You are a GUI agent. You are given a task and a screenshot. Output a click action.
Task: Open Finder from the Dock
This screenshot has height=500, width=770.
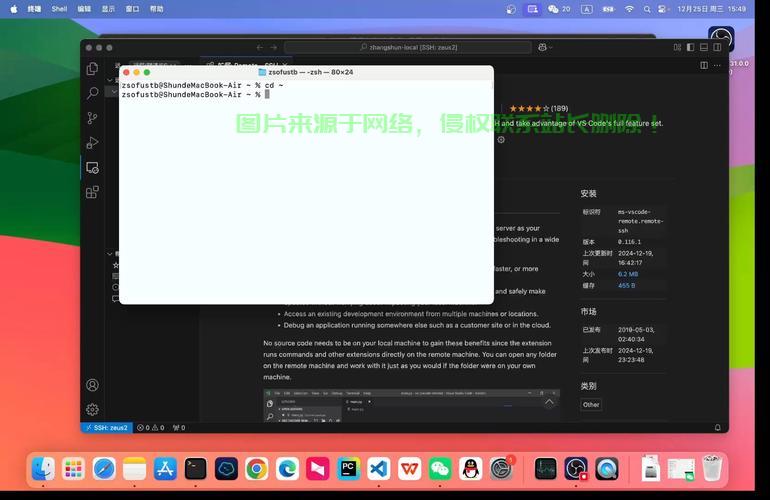coord(43,469)
